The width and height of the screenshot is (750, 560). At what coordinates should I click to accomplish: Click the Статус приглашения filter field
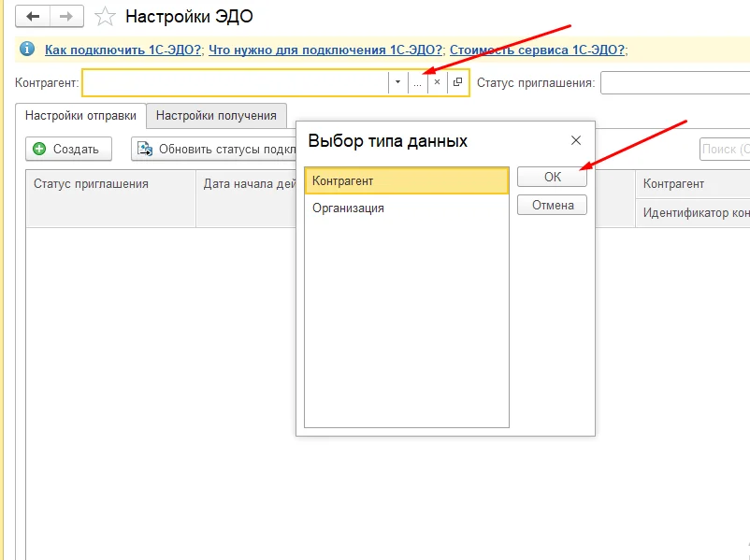[675, 82]
